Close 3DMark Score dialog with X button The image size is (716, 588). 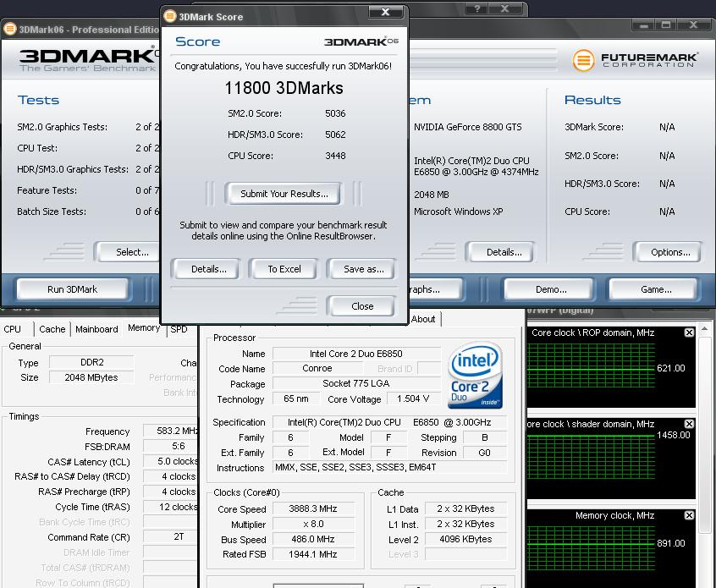pos(385,12)
